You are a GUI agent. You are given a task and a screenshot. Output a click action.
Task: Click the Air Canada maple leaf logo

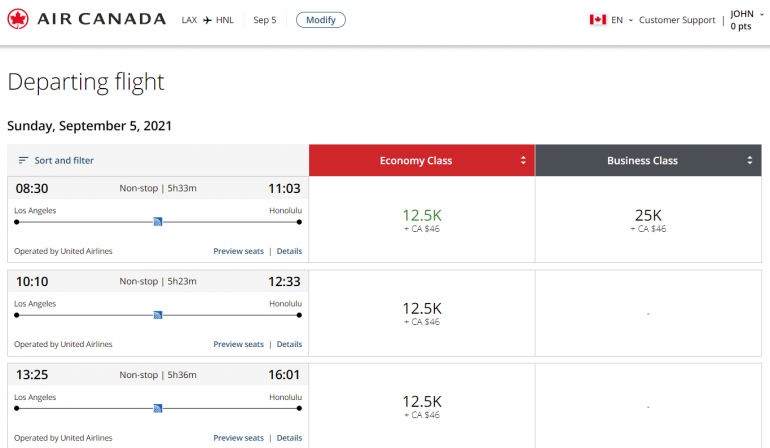pos(18,19)
